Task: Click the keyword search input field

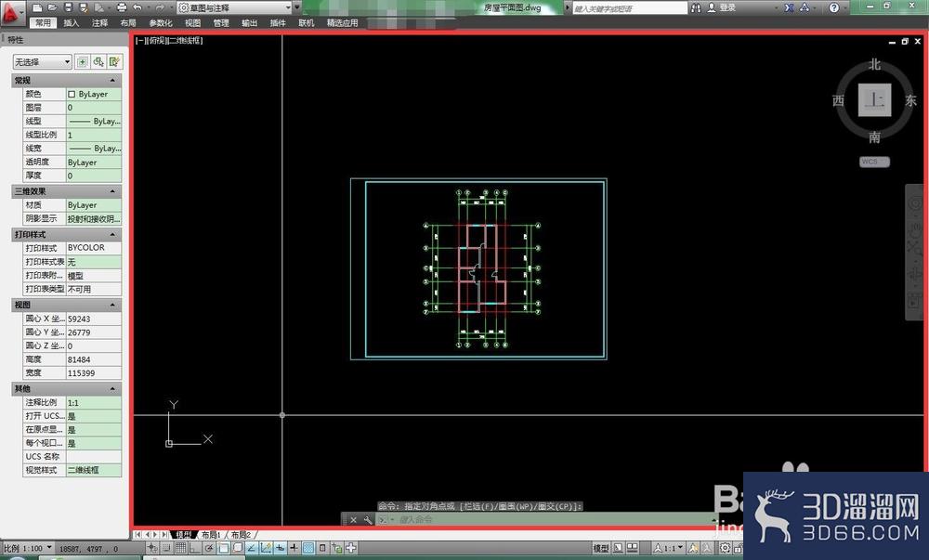Action: click(x=630, y=7)
